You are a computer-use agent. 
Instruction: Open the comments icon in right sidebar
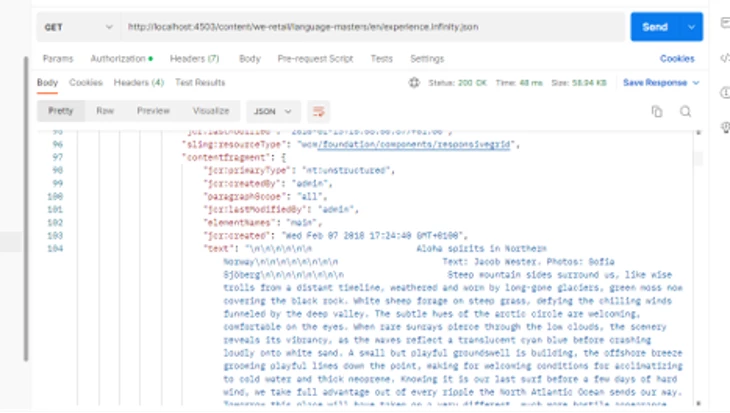click(x=724, y=22)
